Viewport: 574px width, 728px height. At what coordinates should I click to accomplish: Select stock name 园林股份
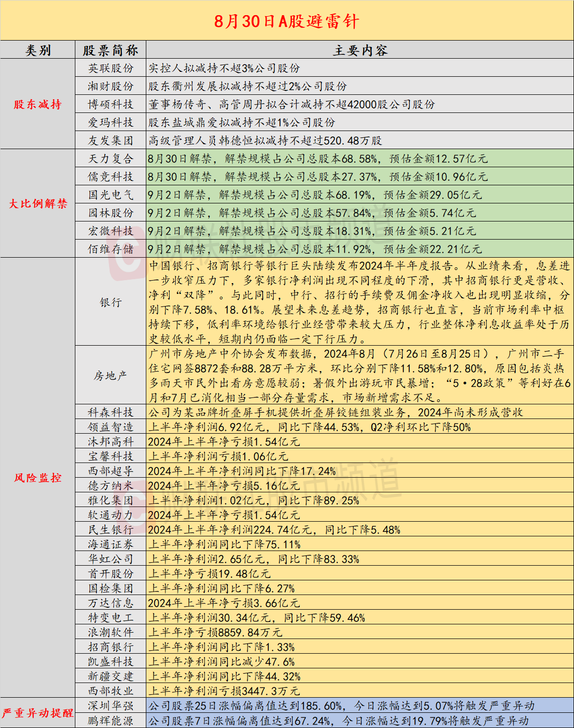point(111,213)
